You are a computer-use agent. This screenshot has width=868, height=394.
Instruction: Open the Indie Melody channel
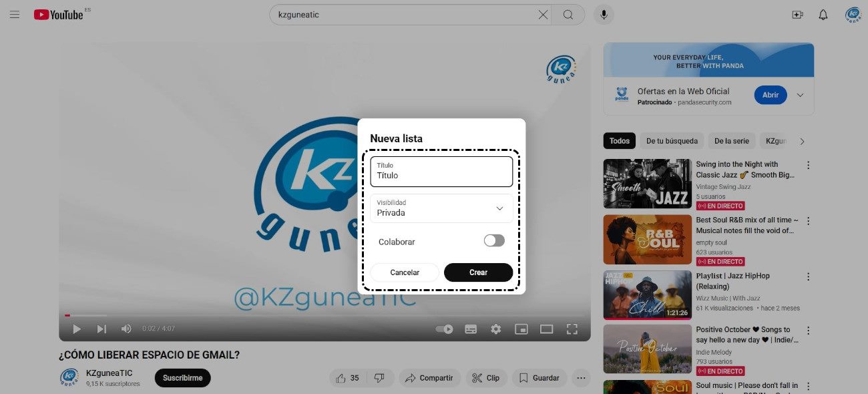point(714,352)
